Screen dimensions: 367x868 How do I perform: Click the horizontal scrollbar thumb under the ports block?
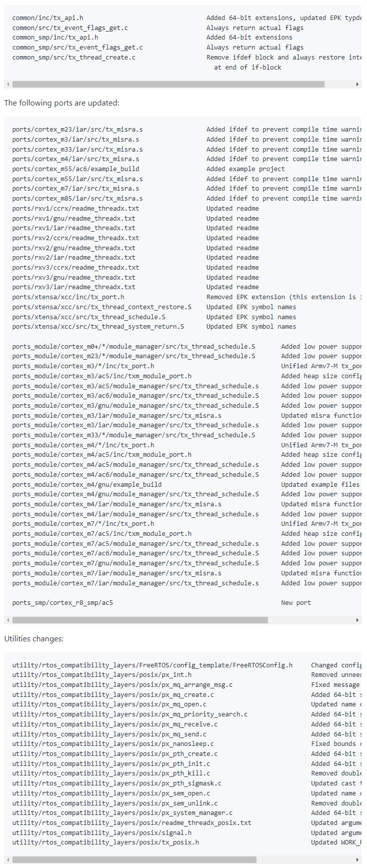tap(140, 620)
